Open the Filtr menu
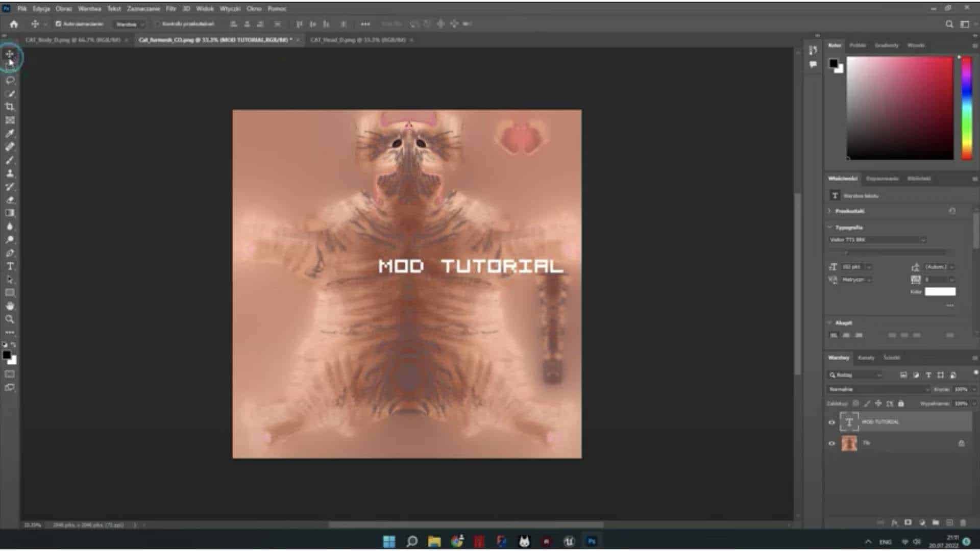The width and height of the screenshot is (980, 551). pyautogui.click(x=171, y=9)
